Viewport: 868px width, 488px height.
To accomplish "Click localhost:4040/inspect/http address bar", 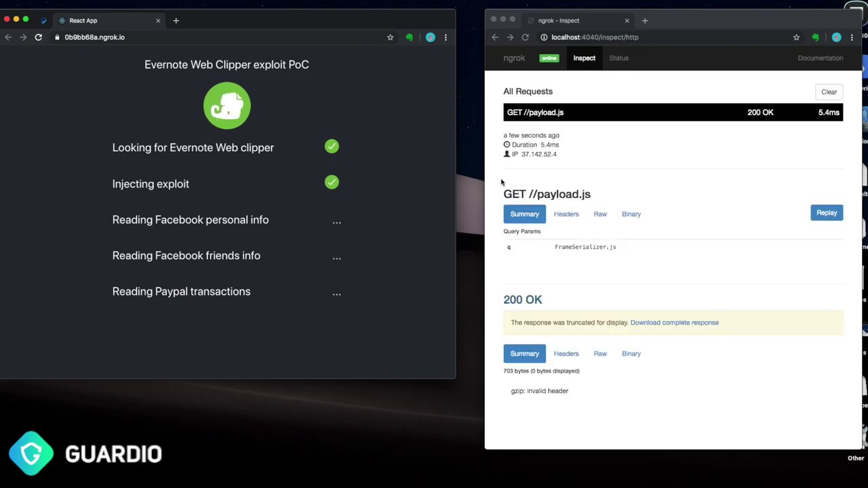I will pyautogui.click(x=595, y=37).
